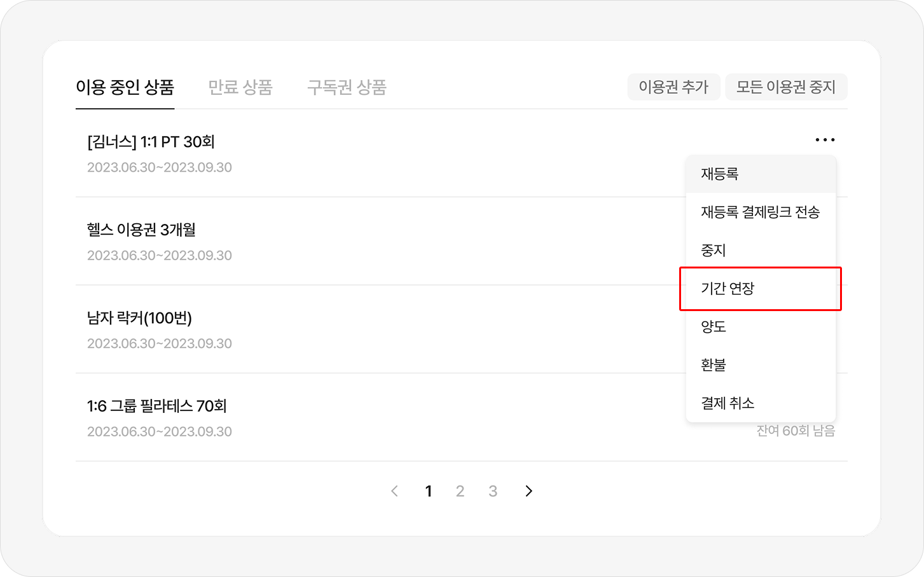Image resolution: width=924 pixels, height=577 pixels.
Task: Select the 이용 중인 상품 tab
Action: click(125, 87)
